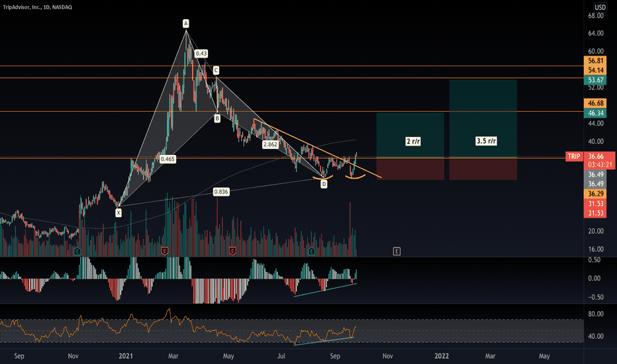617x364 pixels.
Task: Click the USD currency label
Action: pos(600,7)
